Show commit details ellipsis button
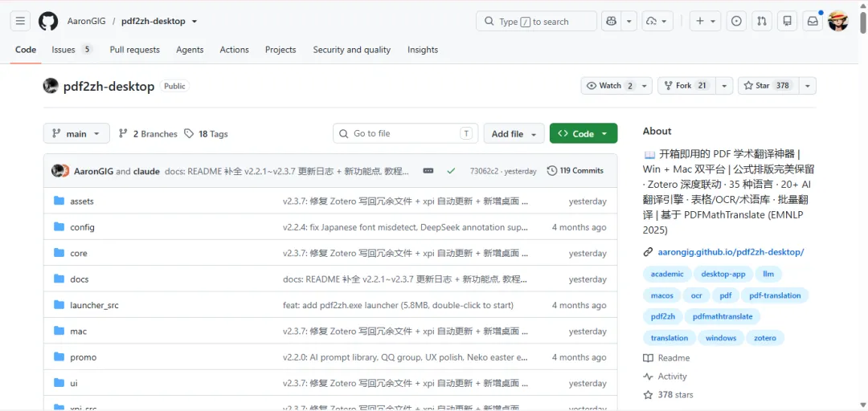Viewport: 868px width, 411px height. tap(428, 171)
